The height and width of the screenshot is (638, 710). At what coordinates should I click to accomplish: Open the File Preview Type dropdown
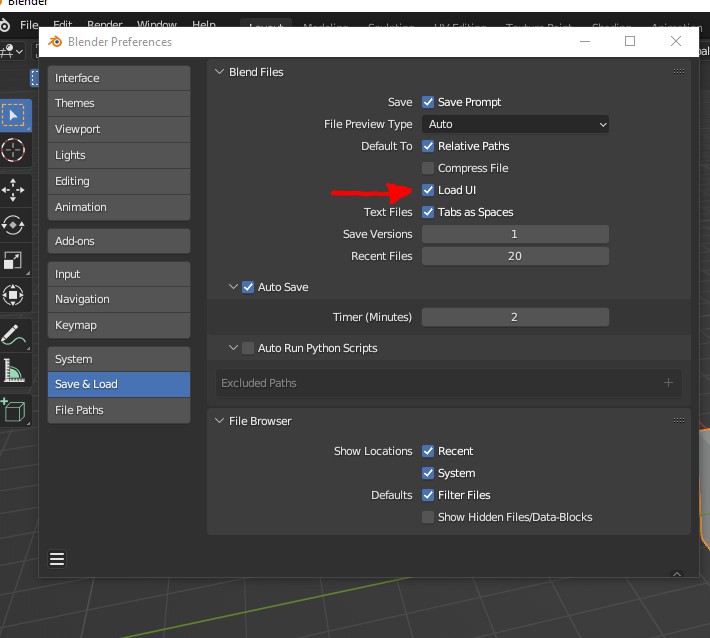point(515,124)
